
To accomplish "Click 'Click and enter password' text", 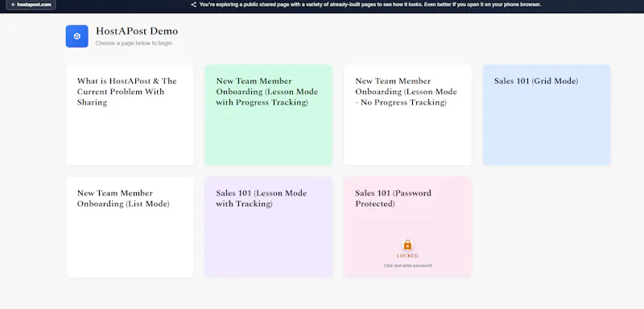I will (x=407, y=266).
